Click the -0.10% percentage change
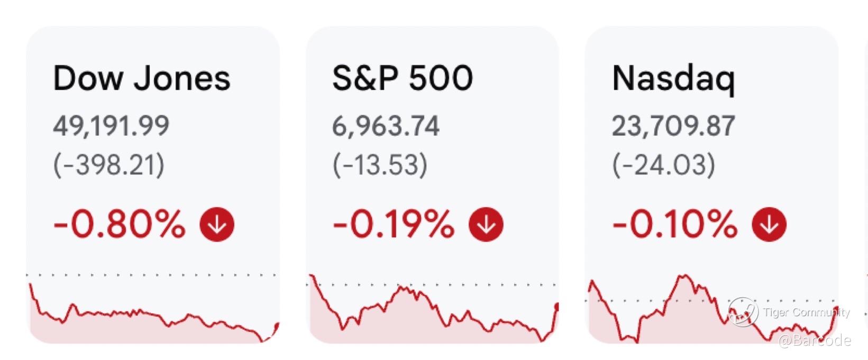Screen dimensions: 868x360 [x=674, y=224]
